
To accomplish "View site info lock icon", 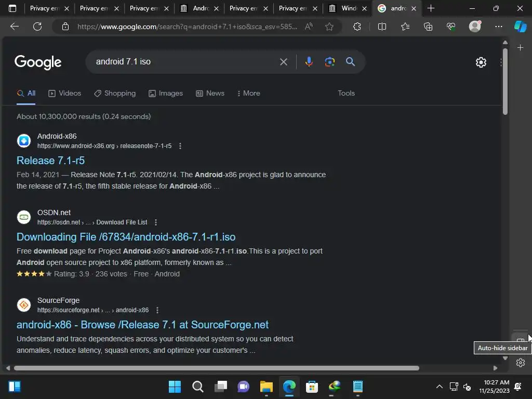I will point(65,26).
